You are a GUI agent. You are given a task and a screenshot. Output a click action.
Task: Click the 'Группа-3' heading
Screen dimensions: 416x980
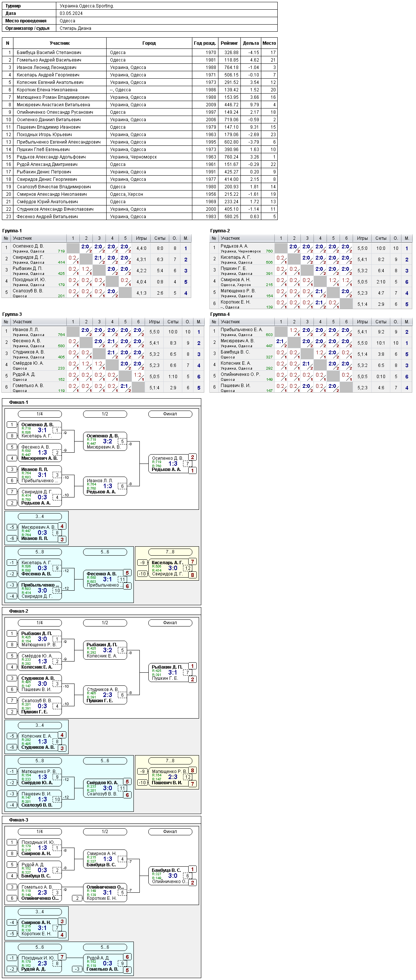[12, 314]
